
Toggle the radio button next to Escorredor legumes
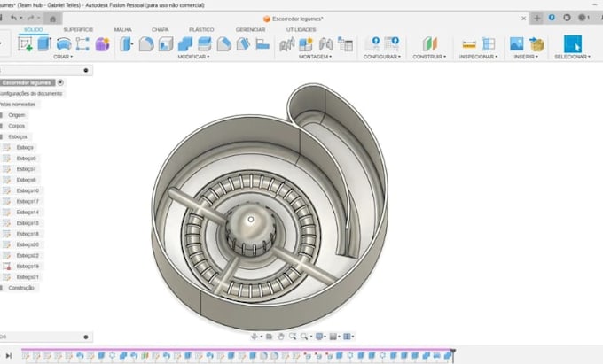coord(60,82)
